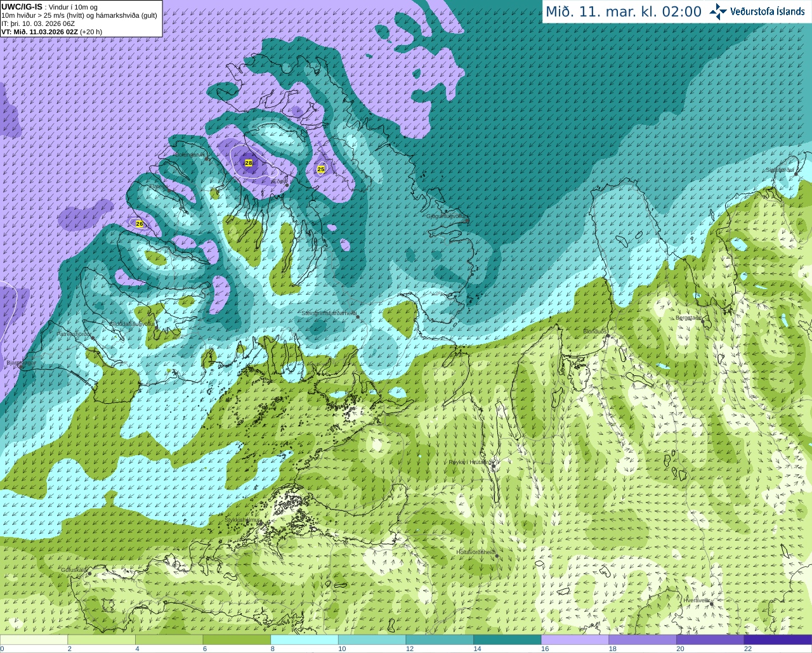Select the Hveravellir station dot
The image size is (812, 653).
tap(711, 604)
